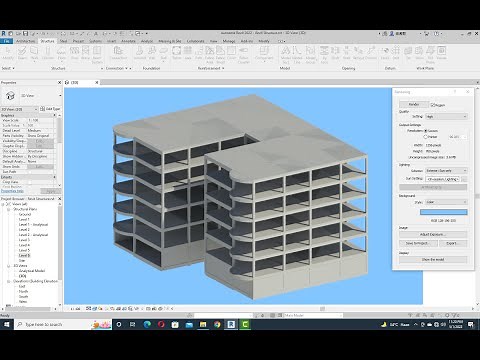This screenshot has height=360, width=480.
Task: Click the Ref Plane tool
Action: tap(430, 55)
